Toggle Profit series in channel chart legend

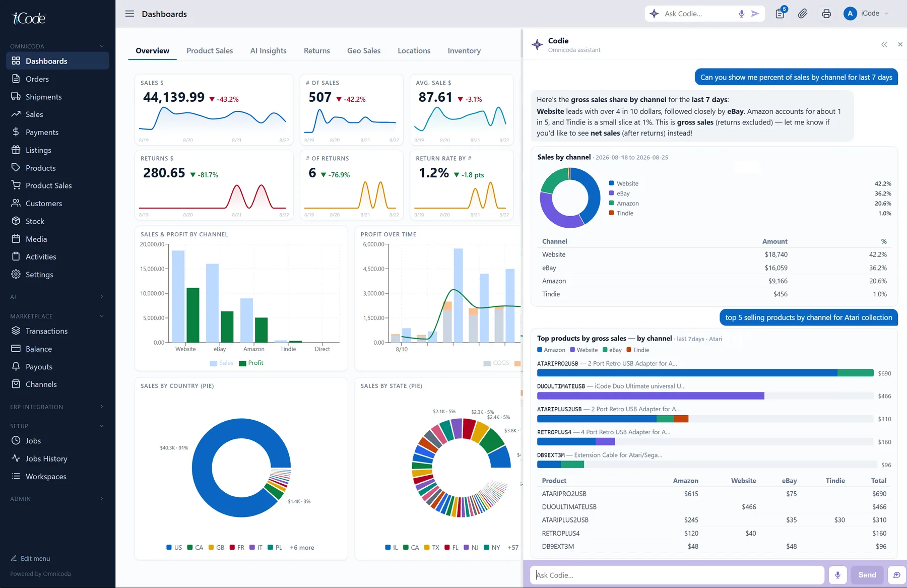pyautogui.click(x=251, y=363)
